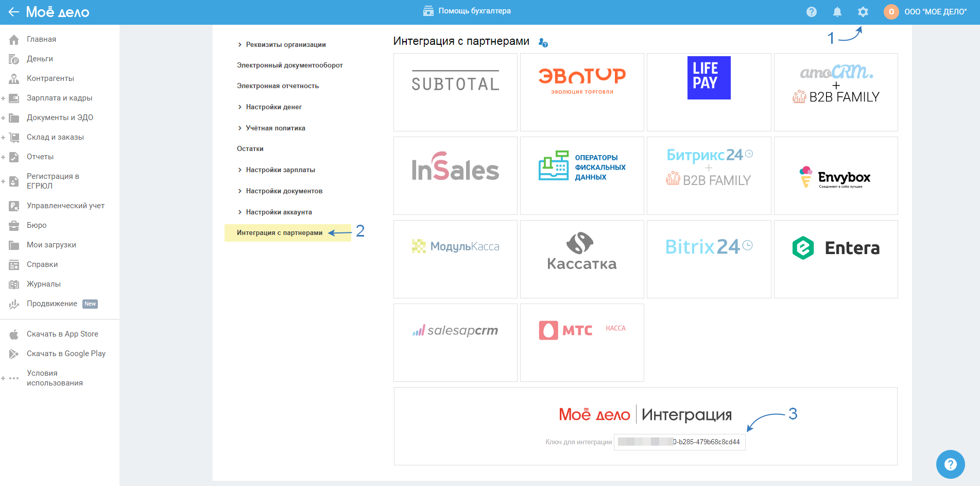Expand Учётная политика chevron
This screenshot has height=486, width=980.
tap(239, 128)
